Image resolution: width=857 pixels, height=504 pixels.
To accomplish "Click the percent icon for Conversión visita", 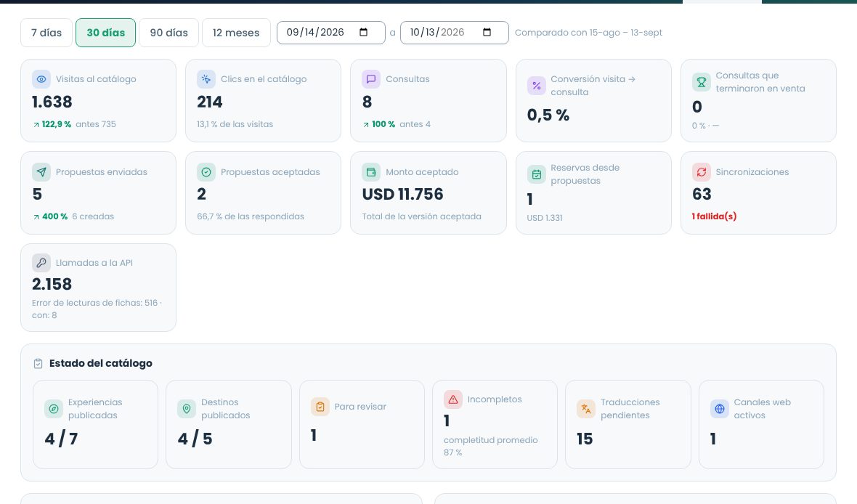I will pyautogui.click(x=536, y=86).
